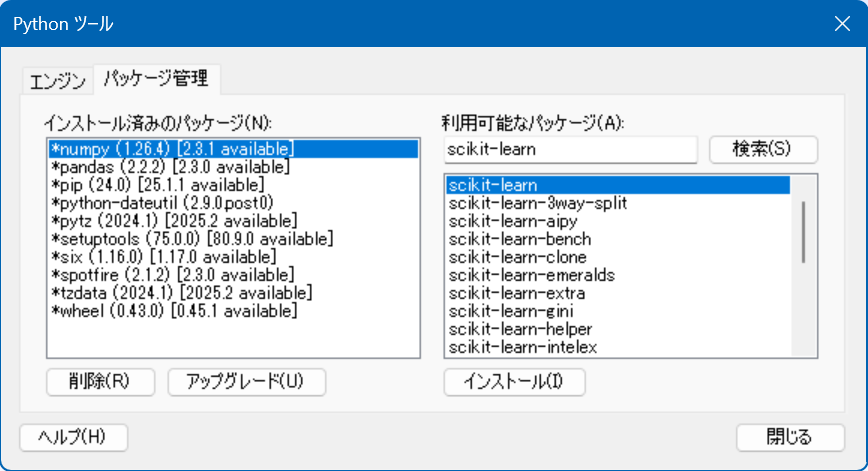868x471 pixels.
Task: Switch to the エンジン tab
Action: click(58, 81)
